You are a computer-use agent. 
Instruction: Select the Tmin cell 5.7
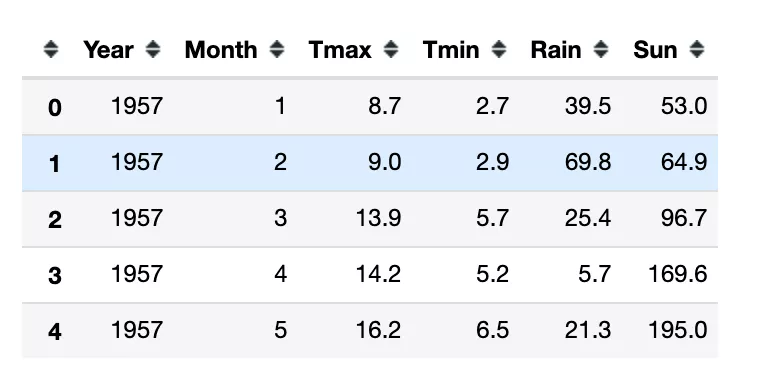[x=492, y=218]
